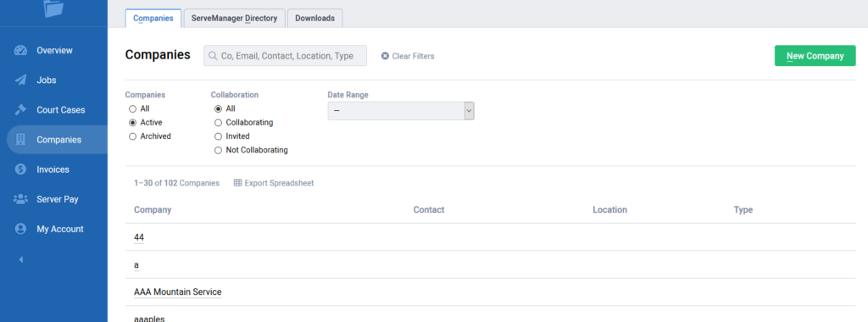The image size is (868, 322).
Task: Choose the Not Collaborating radio option
Action: coord(218,150)
